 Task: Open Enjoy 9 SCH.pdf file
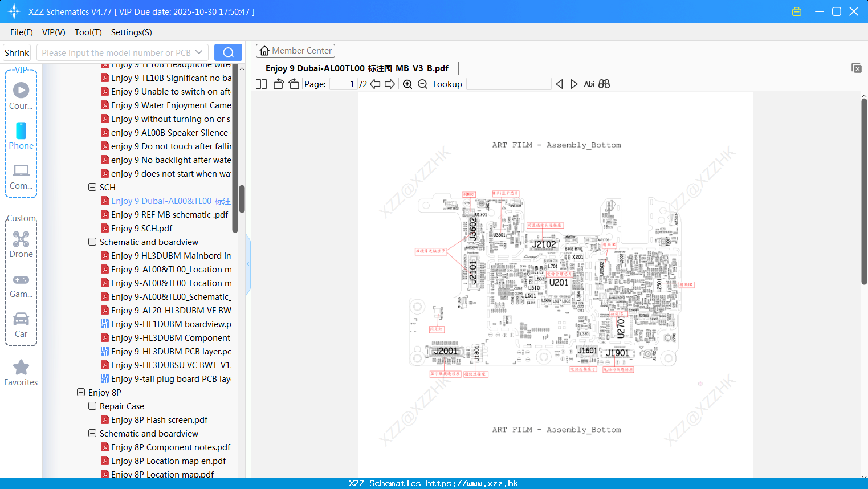point(141,229)
